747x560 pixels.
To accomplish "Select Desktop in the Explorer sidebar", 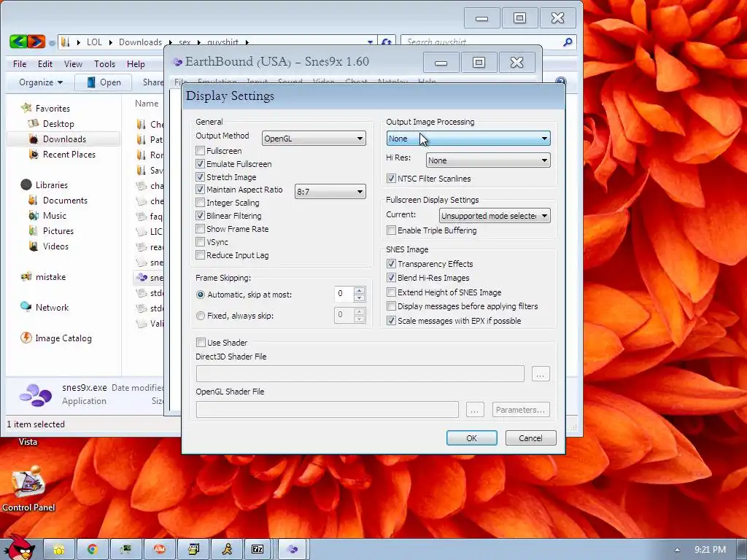I will 58,124.
